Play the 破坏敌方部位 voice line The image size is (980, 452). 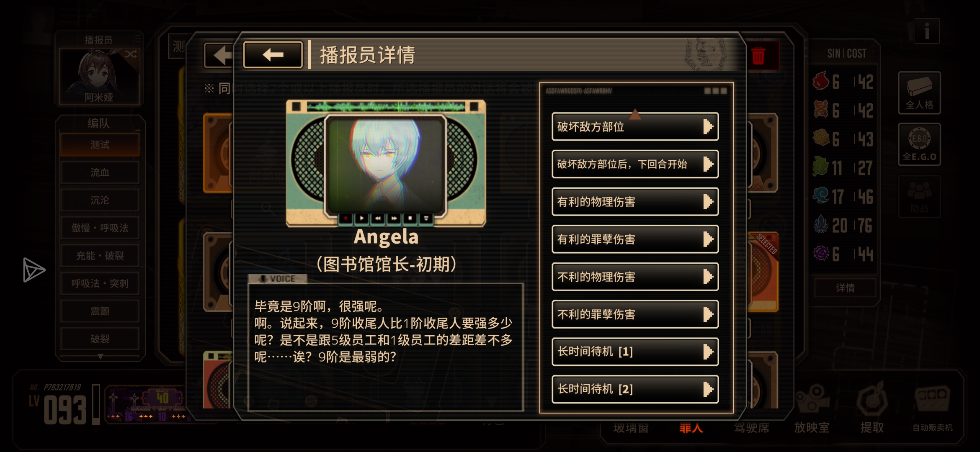(x=635, y=126)
